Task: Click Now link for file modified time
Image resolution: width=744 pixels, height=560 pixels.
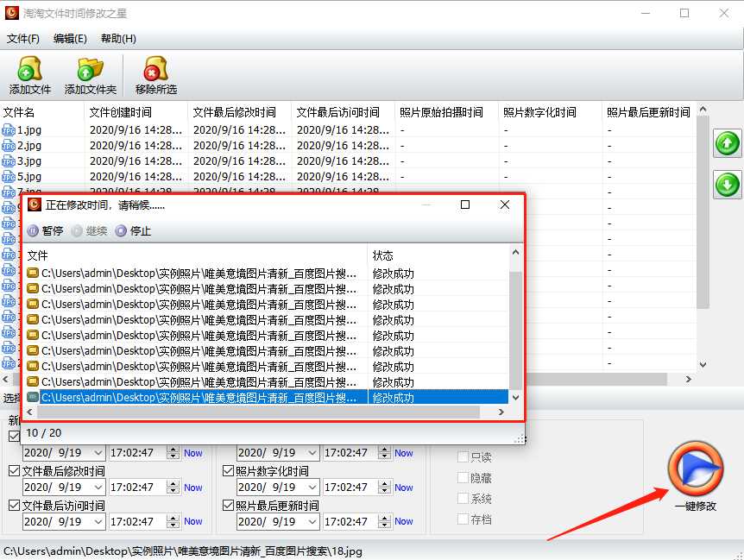Action: (193, 488)
